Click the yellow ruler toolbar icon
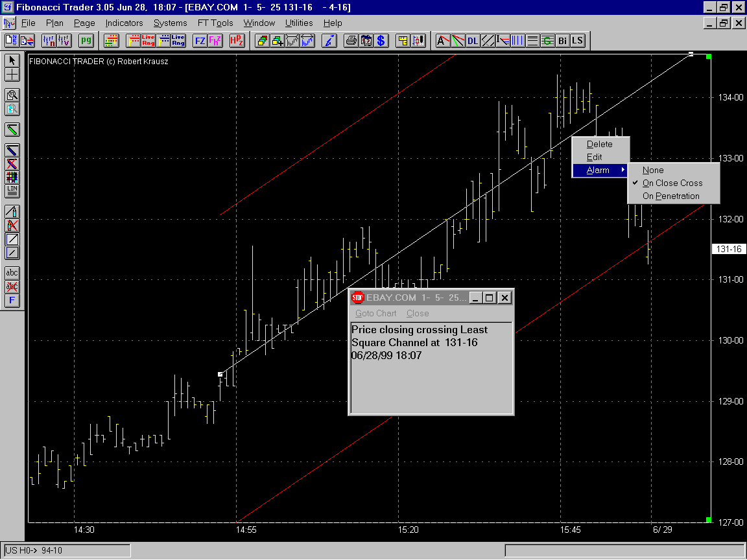The width and height of the screenshot is (747, 560). (403, 41)
